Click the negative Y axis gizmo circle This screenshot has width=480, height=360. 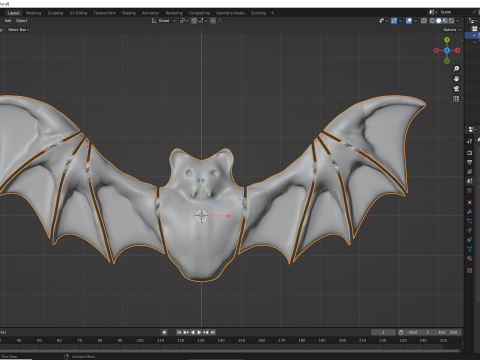pos(447,61)
